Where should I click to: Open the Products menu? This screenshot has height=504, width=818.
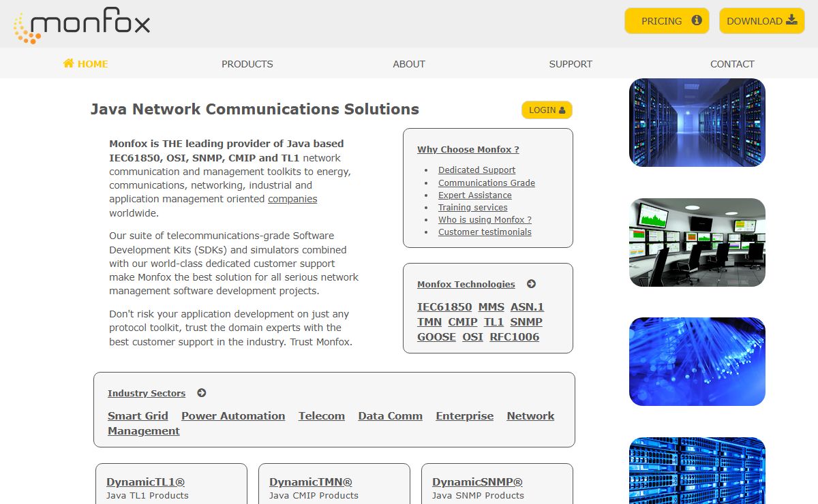[x=247, y=64]
